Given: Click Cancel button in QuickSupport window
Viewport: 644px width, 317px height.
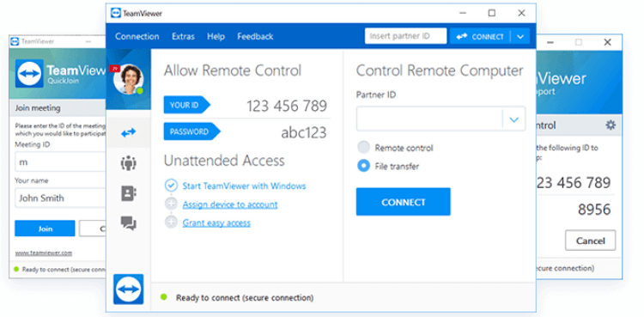Looking at the screenshot, I should (x=590, y=241).
